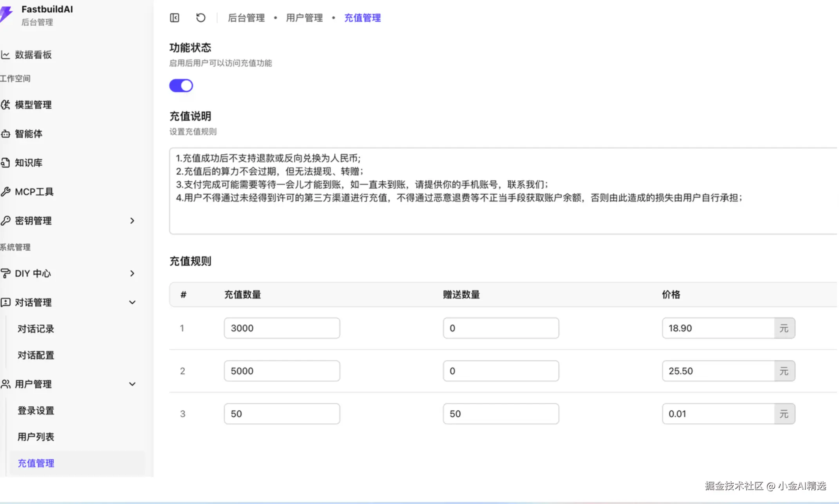Click the 用户管理 breadcrumb link
This screenshot has width=839, height=504.
tap(304, 18)
